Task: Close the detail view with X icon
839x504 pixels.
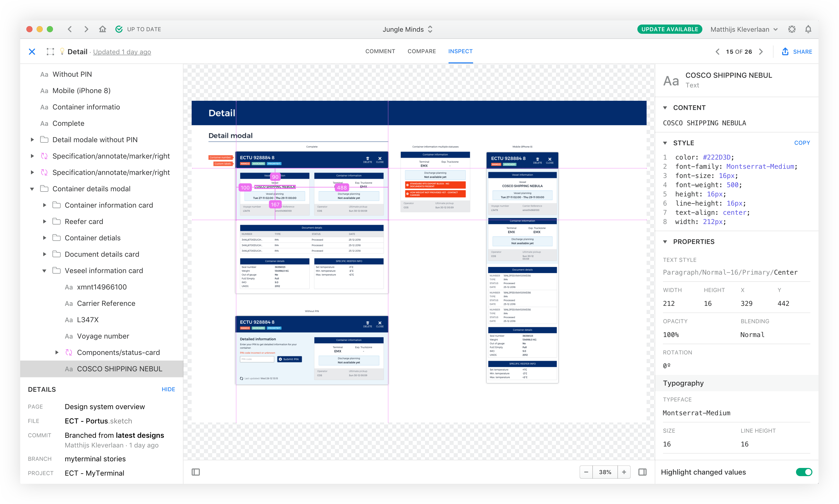Action: pos(32,52)
